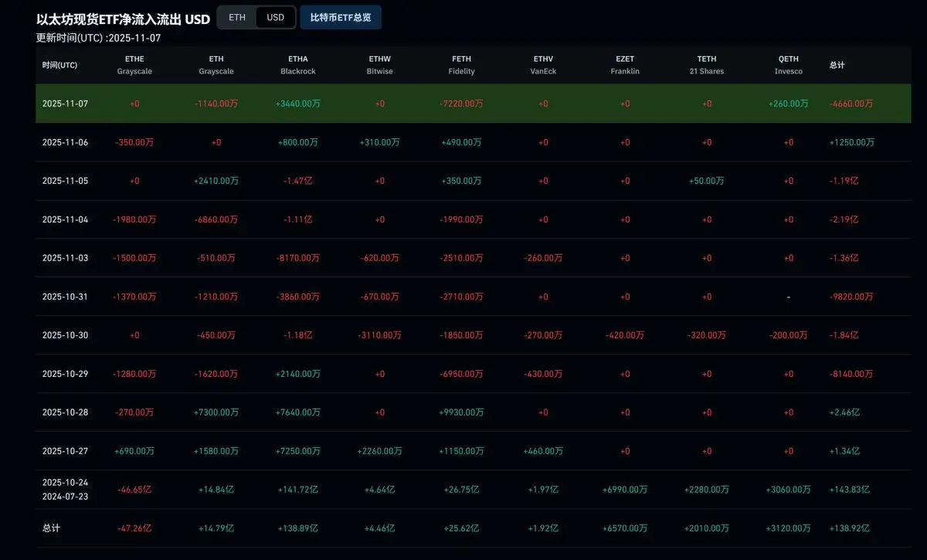Click the -4660.00万 total value
927x560 pixels.
(x=851, y=104)
